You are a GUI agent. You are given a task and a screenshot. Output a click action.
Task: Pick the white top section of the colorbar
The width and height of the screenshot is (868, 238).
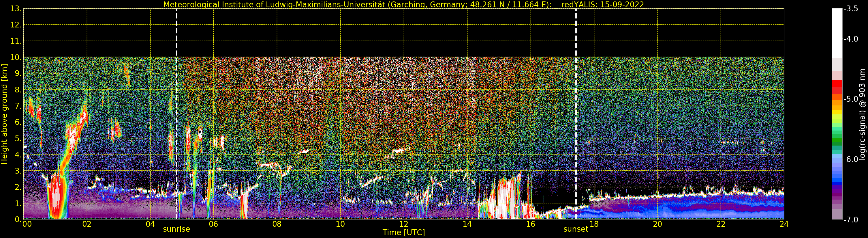837,34
